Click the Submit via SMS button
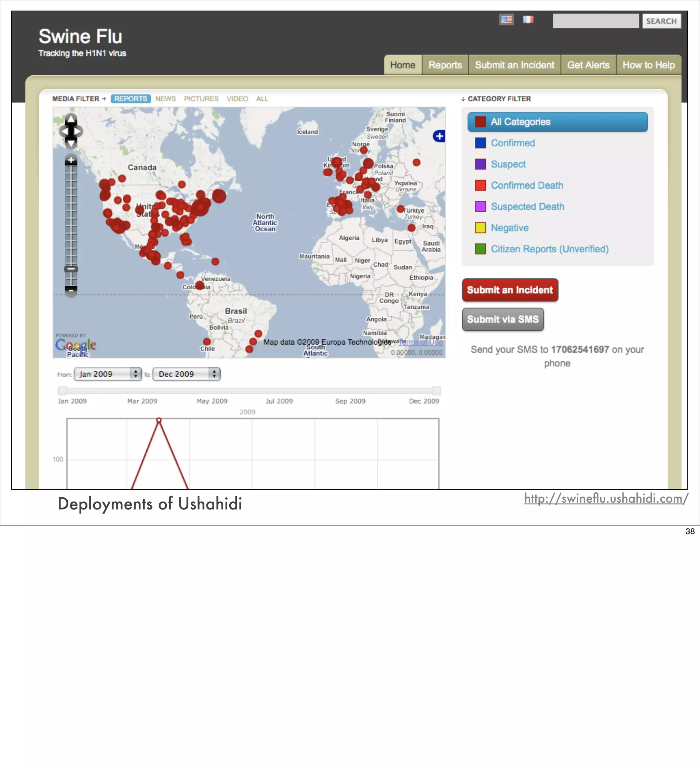Viewport: 700px width, 770px height. pos(502,319)
